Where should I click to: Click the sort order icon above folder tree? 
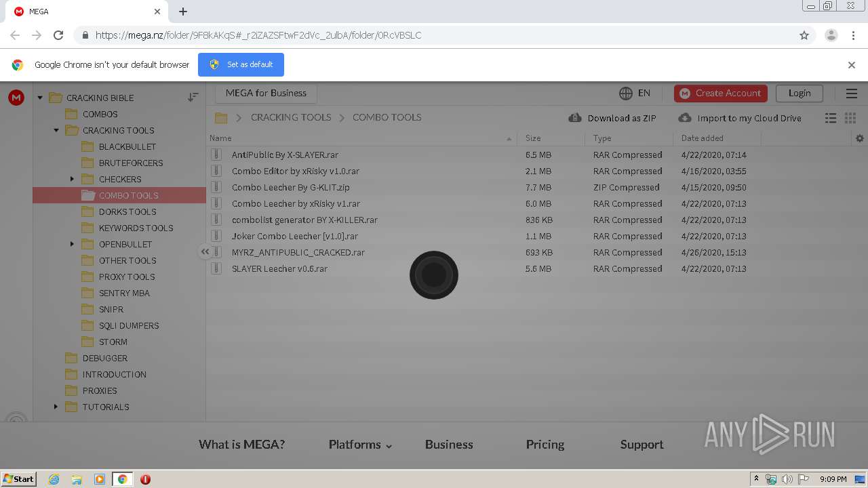click(x=193, y=98)
